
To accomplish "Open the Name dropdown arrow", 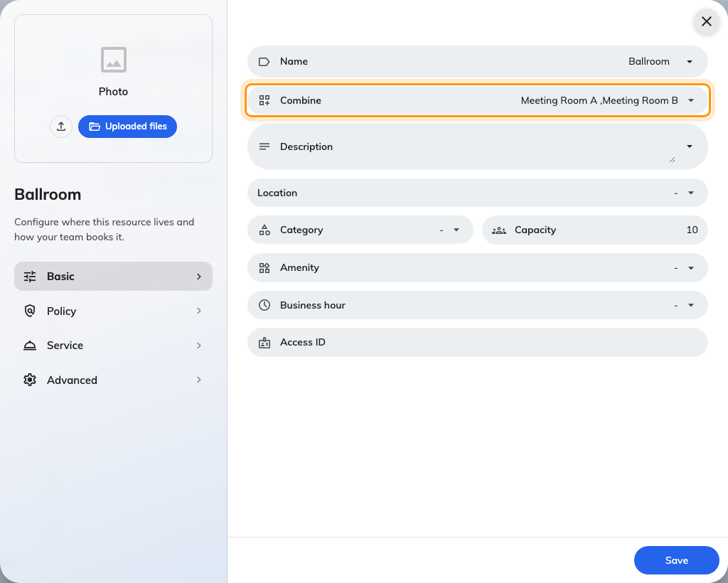I will (x=690, y=62).
